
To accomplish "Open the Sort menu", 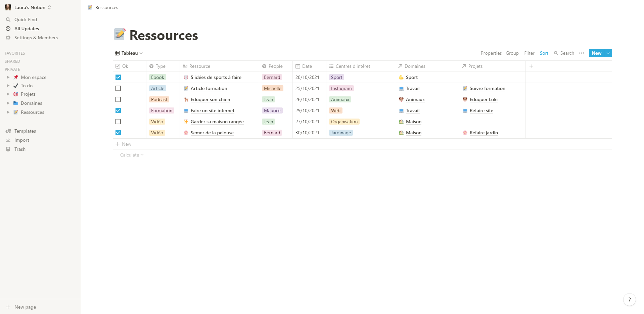I will [544, 53].
